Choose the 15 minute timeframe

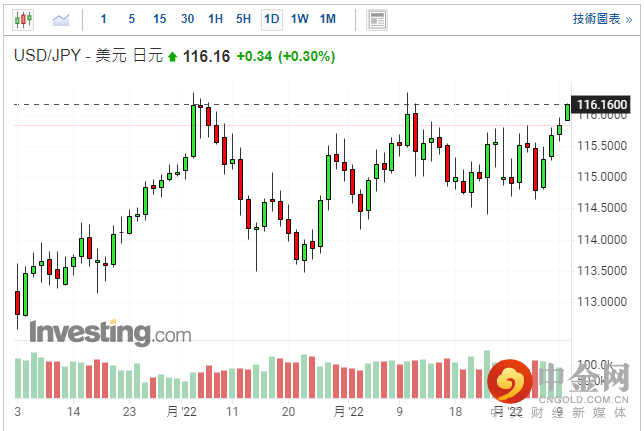[159, 19]
